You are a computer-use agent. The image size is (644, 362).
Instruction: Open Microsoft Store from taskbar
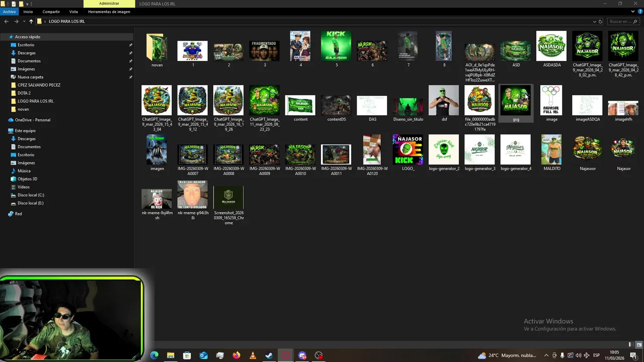click(187, 355)
